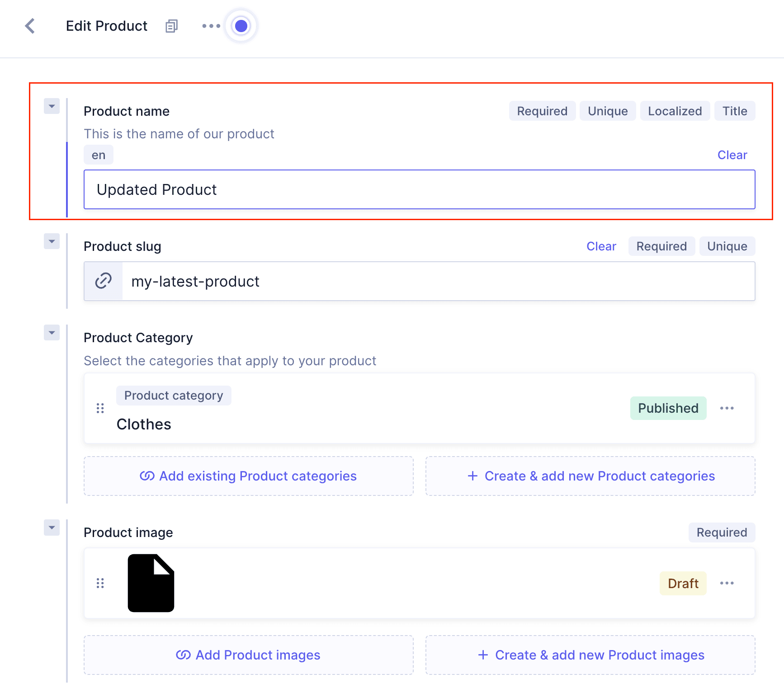Viewport: 784px width, 688px height.
Task: Click the document thumbnail under Product image
Action: click(151, 583)
